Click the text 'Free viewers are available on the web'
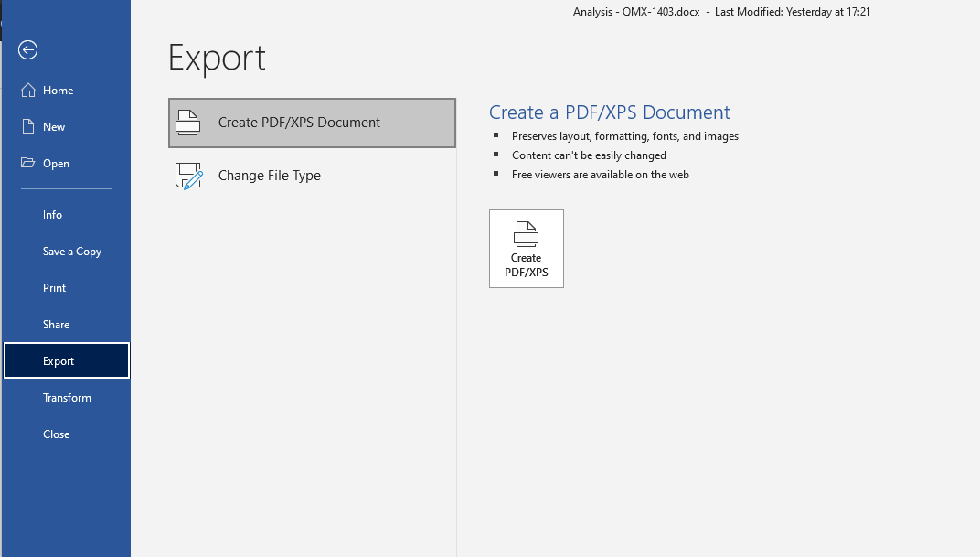Viewport: 980px width, 557px height. click(x=600, y=175)
